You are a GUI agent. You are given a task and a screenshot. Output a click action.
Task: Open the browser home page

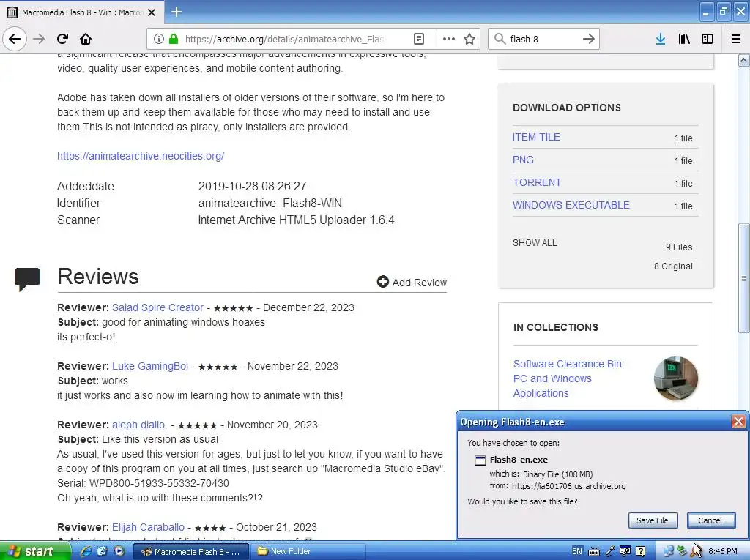tap(86, 39)
